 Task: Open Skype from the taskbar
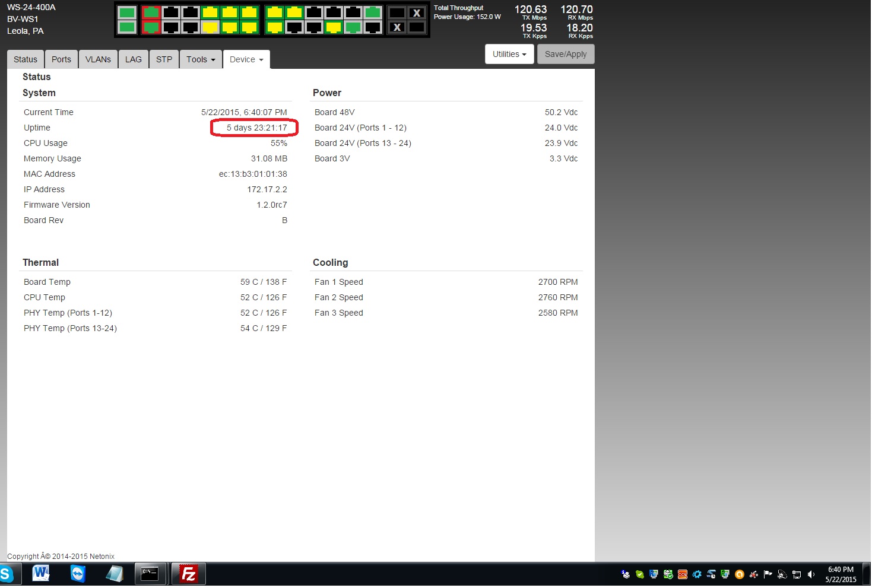(6, 574)
